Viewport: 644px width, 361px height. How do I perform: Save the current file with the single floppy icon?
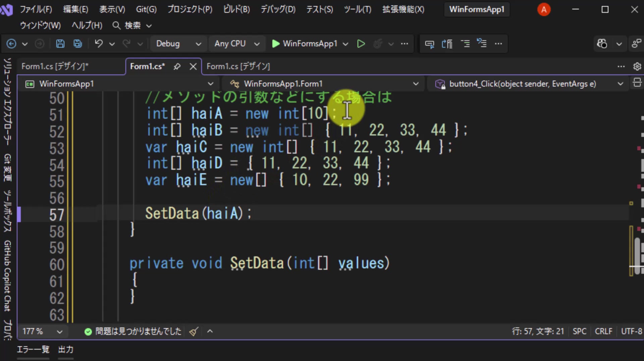60,44
